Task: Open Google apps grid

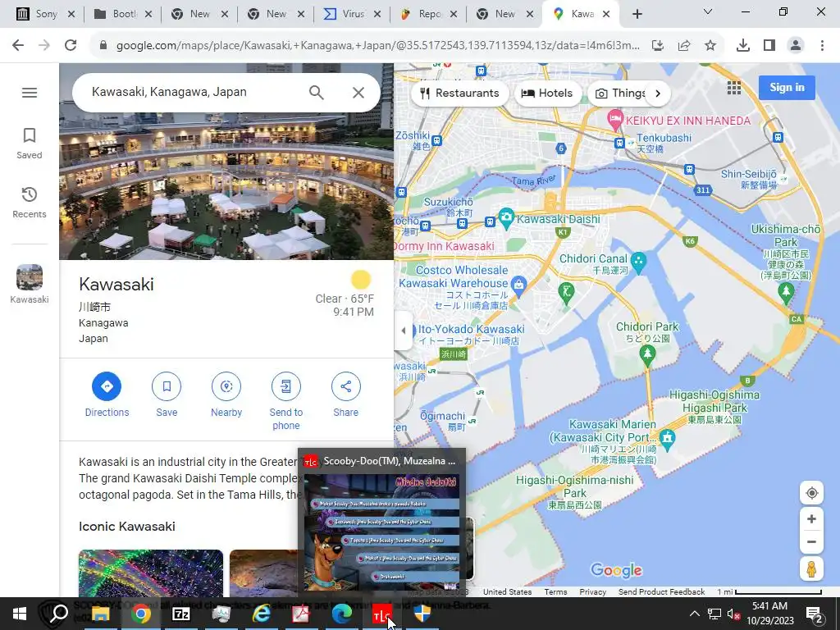Action: click(x=734, y=88)
